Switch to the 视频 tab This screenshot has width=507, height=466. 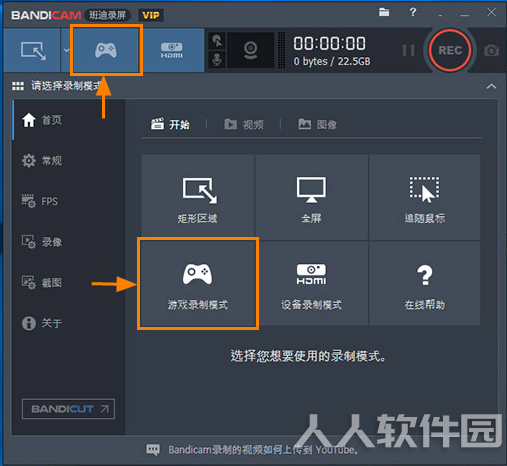(x=244, y=125)
